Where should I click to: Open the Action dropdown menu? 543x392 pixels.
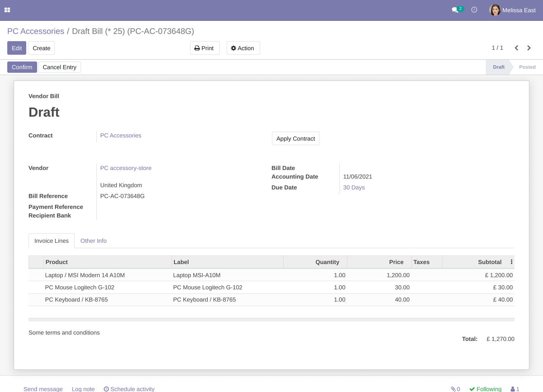(x=243, y=48)
